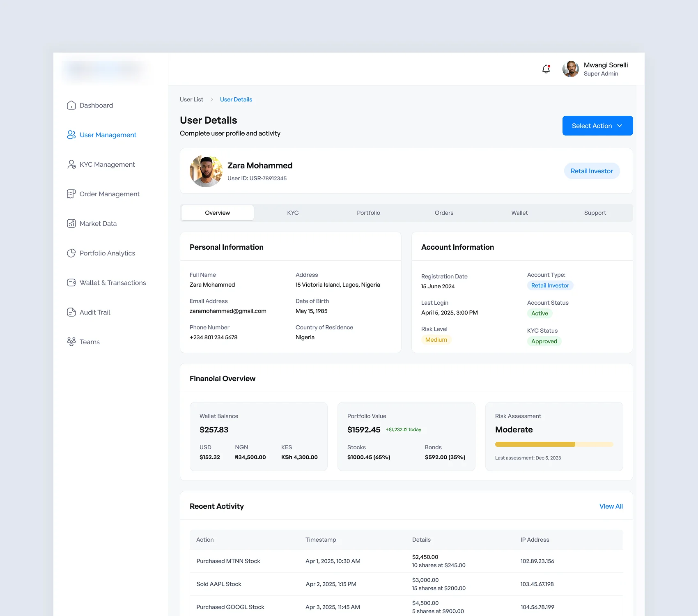Screen dimensions: 698x616
Task: Click the Moderate risk assessment progress bar
Action: pyautogui.click(x=554, y=444)
